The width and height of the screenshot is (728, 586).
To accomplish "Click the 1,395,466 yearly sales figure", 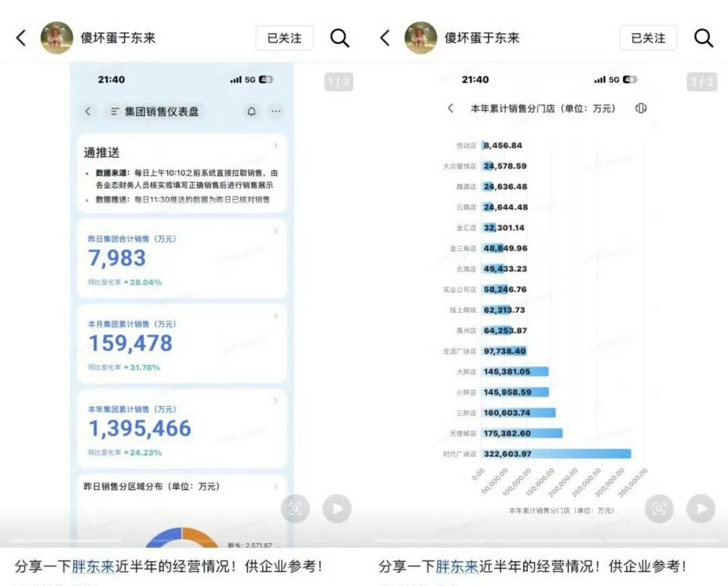I will (x=140, y=428).
